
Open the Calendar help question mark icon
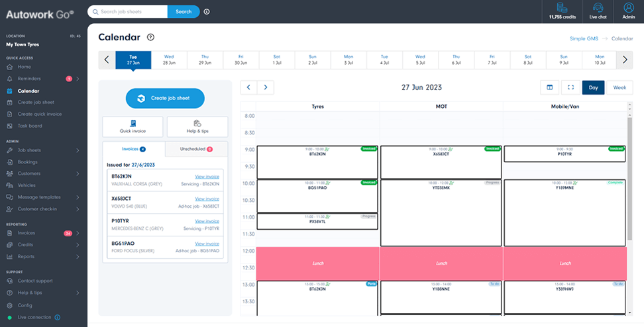(x=150, y=38)
